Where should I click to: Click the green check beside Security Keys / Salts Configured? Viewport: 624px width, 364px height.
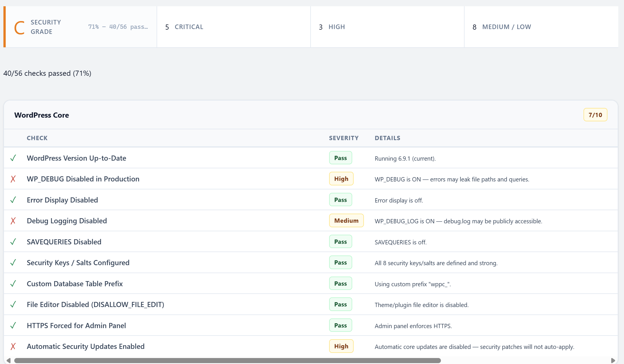point(13,262)
